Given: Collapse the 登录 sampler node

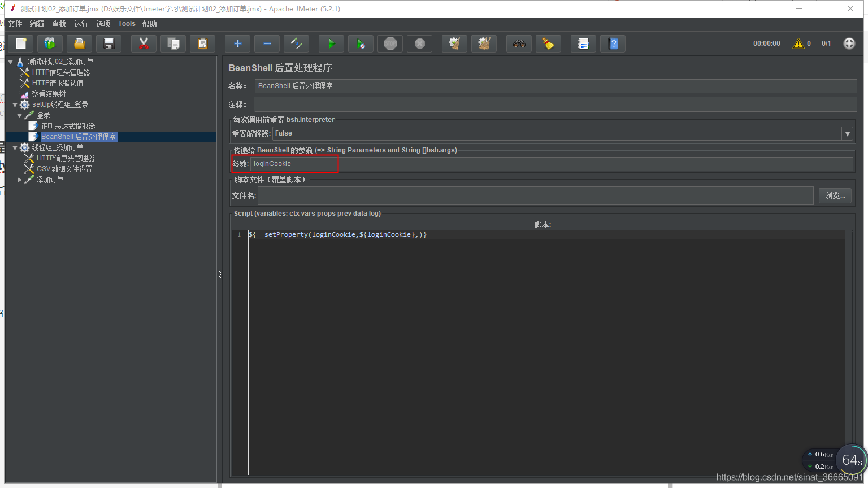Looking at the screenshot, I should (x=20, y=115).
